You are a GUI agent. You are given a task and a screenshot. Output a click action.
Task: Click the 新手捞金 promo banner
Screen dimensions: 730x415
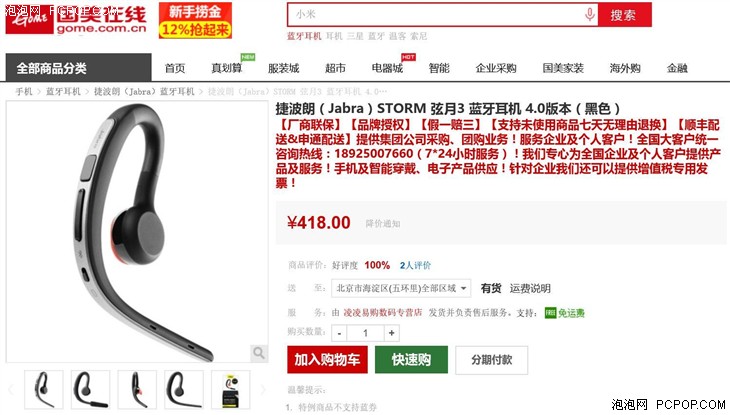pos(195,20)
